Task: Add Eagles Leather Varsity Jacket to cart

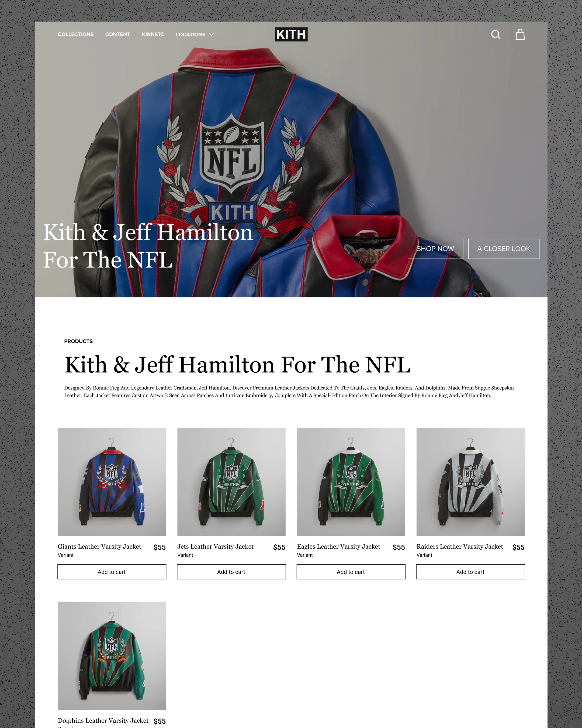Action: click(351, 572)
